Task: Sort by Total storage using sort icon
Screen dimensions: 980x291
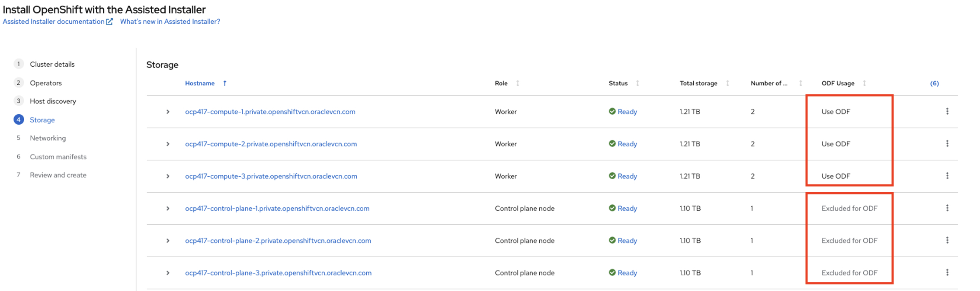Action: tap(727, 83)
